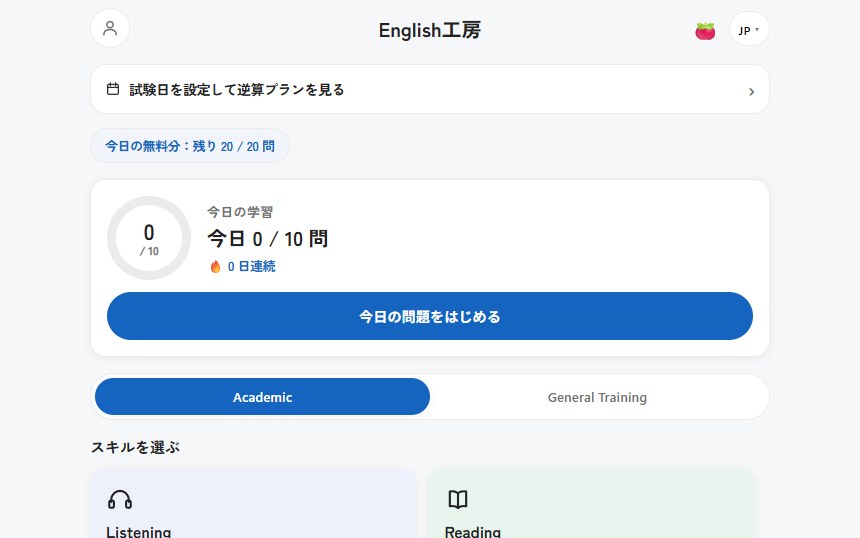Select the Academic tab
The width and height of the screenshot is (860, 538).
262,397
